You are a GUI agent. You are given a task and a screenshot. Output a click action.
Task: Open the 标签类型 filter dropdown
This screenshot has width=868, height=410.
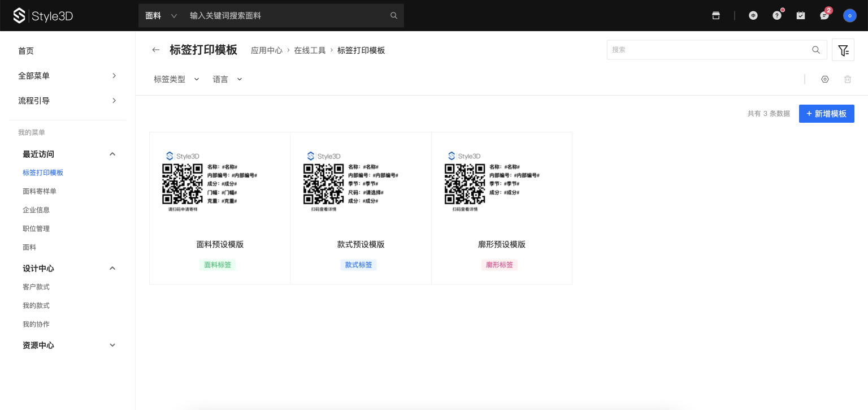[176, 79]
